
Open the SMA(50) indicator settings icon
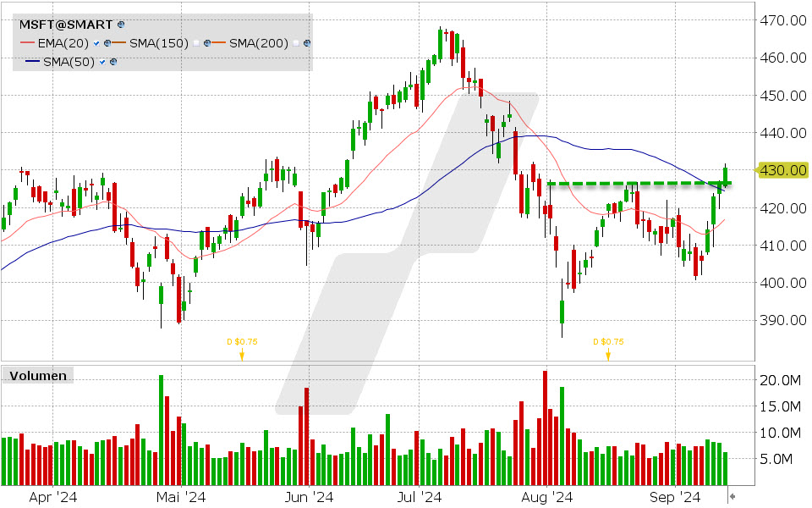click(x=113, y=62)
